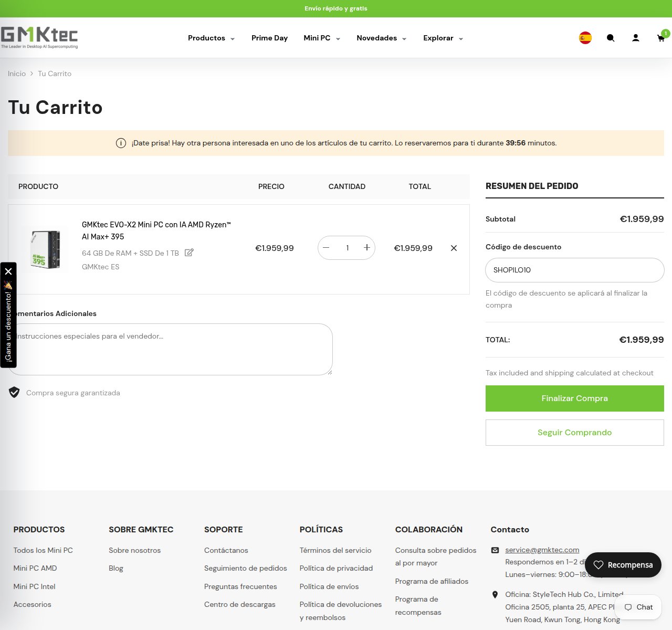
Task: Click the Tu Carrito breadcrumb text
Action: tap(55, 73)
